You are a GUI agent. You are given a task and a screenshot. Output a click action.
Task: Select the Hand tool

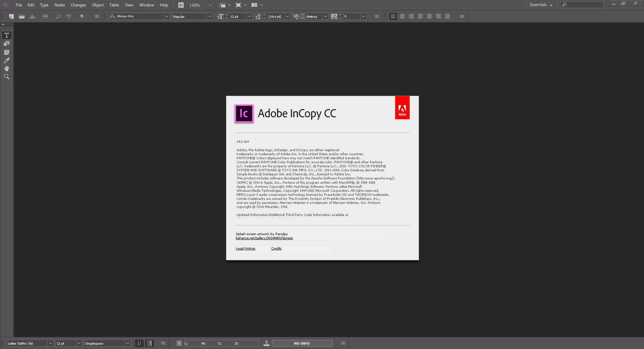7,69
